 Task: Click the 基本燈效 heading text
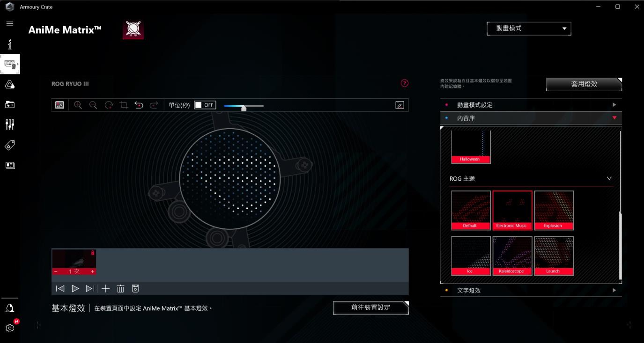coord(68,308)
